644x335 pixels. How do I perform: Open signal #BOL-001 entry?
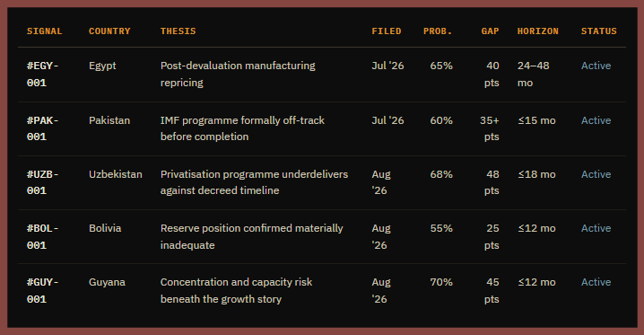click(43, 237)
